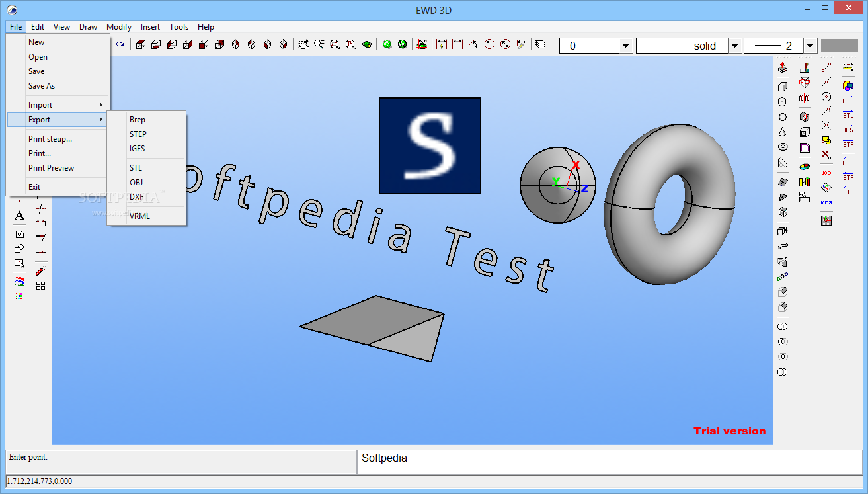Screen dimensions: 868x494
Task: Select the intersection snap icon
Action: [826, 125]
